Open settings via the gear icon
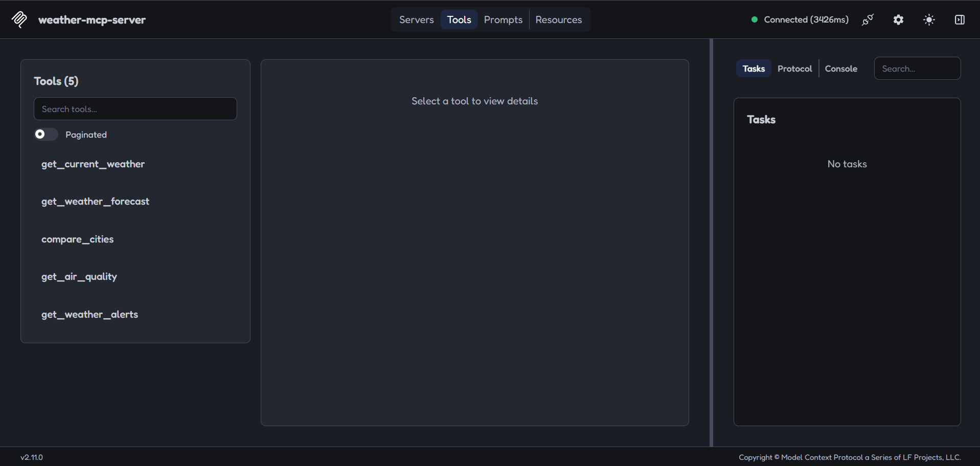Screen dimensions: 980x466 [x=898, y=19]
